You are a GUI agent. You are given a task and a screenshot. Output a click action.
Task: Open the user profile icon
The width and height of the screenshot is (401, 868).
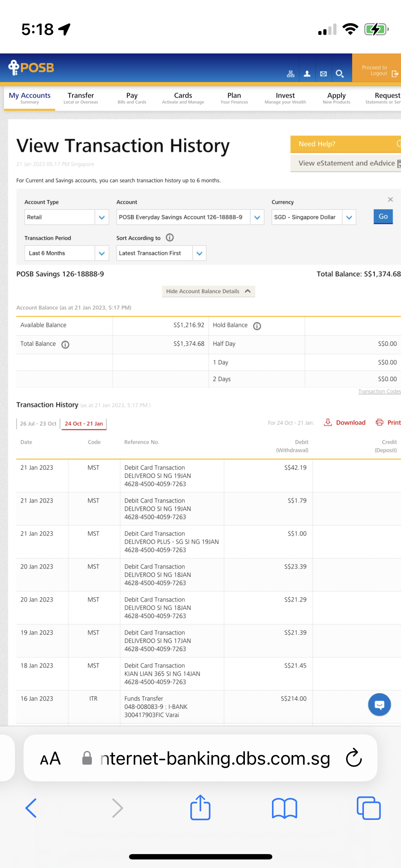(x=307, y=74)
